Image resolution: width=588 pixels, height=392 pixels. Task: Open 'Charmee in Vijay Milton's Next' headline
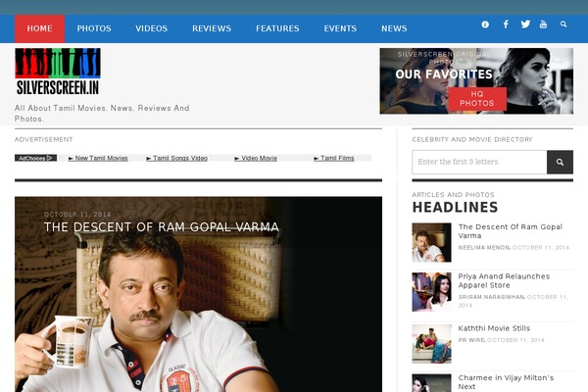coord(506,382)
